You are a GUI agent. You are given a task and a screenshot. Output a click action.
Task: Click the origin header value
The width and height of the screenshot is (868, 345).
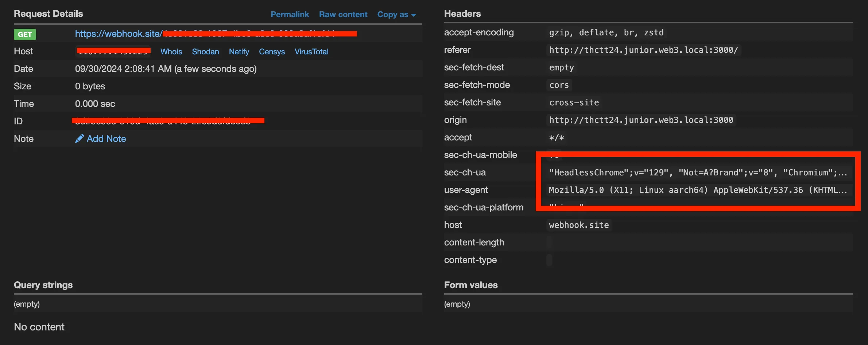click(641, 120)
